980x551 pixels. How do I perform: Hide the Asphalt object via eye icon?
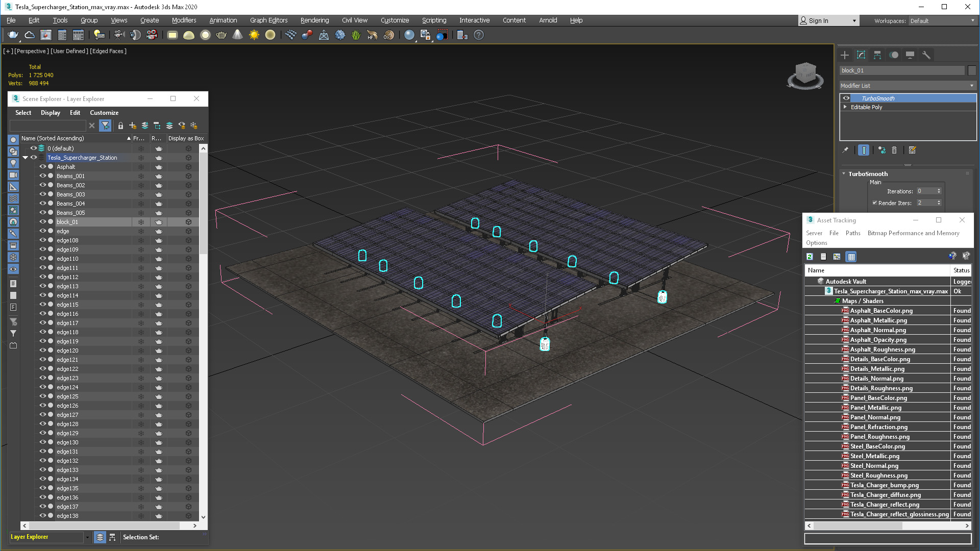(43, 167)
